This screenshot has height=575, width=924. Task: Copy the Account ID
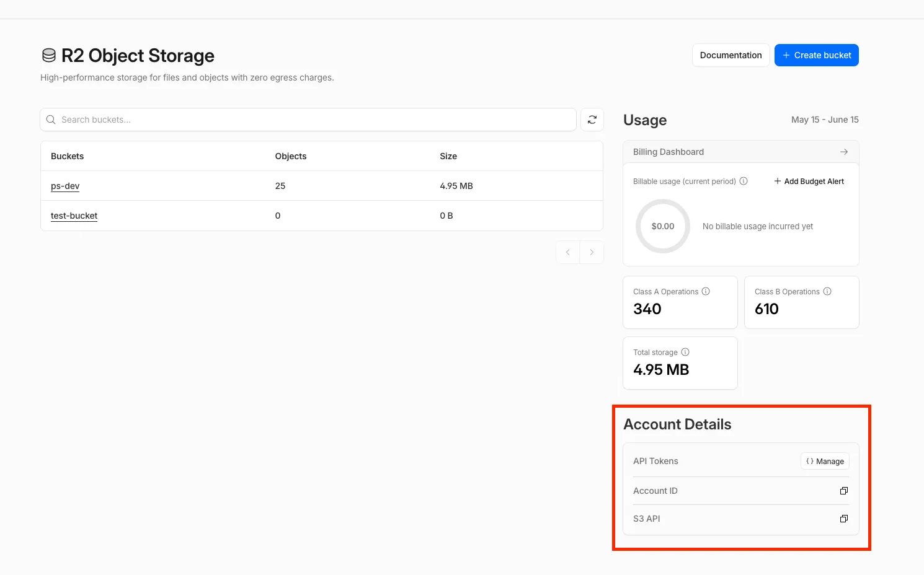844,491
